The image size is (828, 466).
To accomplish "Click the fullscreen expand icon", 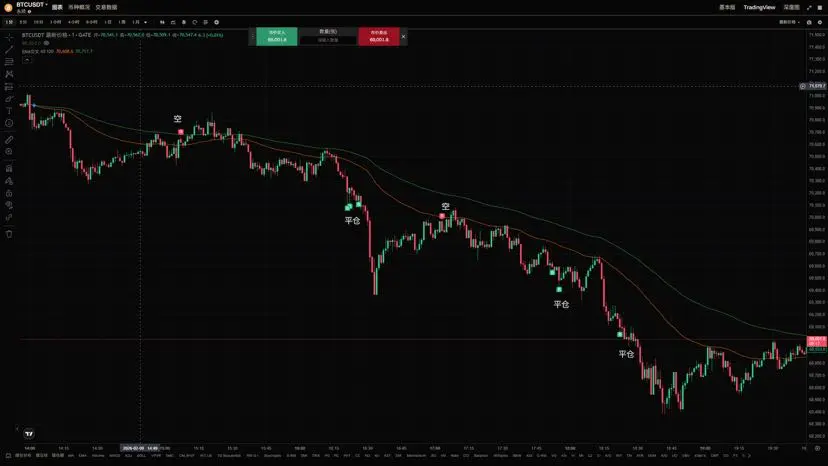I will 809,7.
